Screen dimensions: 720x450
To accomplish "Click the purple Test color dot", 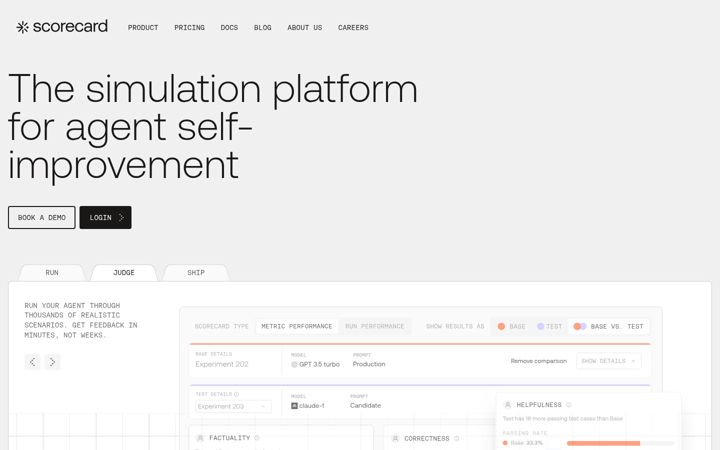I will click(540, 326).
